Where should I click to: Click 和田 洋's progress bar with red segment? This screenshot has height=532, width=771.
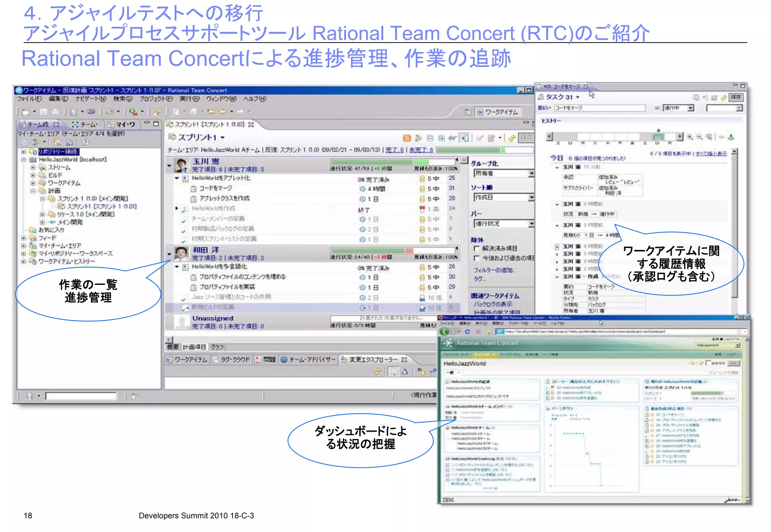tap(392, 251)
